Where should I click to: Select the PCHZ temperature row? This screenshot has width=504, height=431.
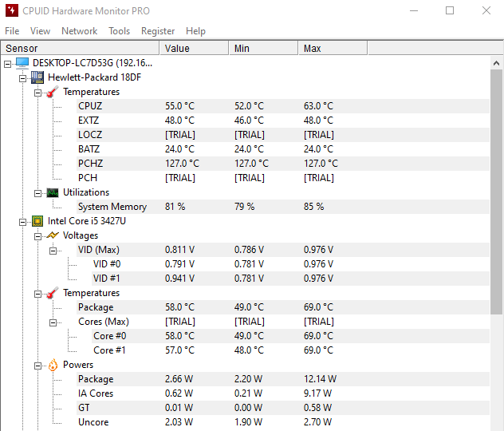click(x=283, y=164)
